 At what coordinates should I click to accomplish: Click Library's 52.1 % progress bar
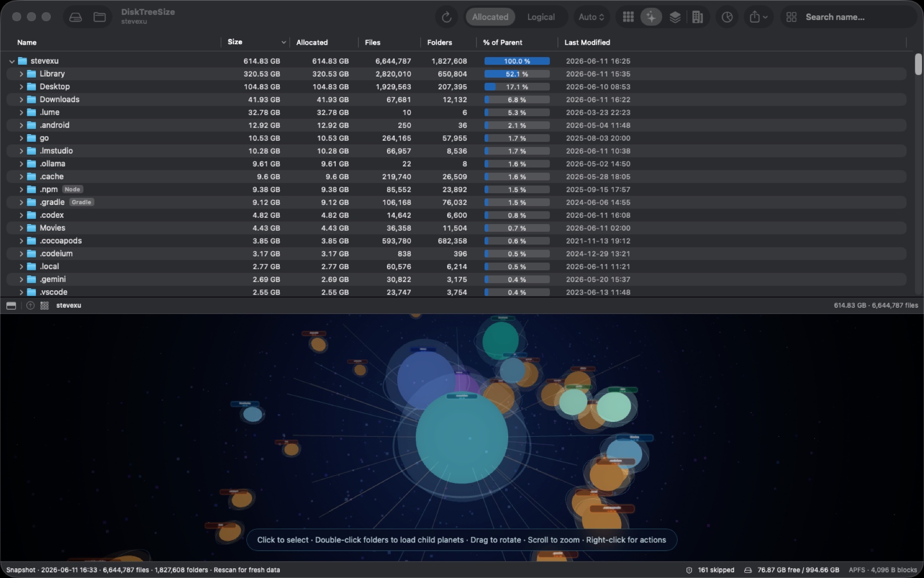(x=517, y=74)
